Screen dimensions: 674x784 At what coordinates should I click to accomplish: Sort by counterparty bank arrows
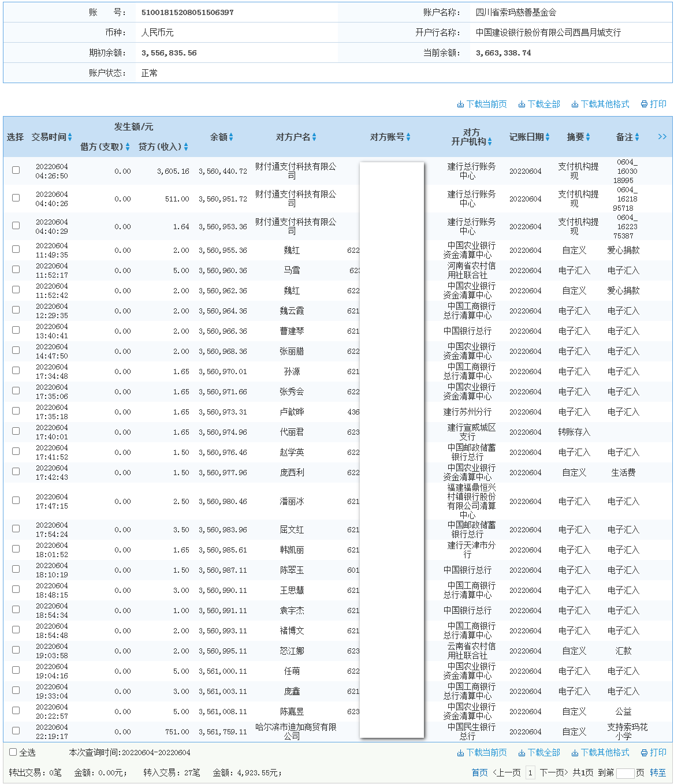click(x=490, y=141)
